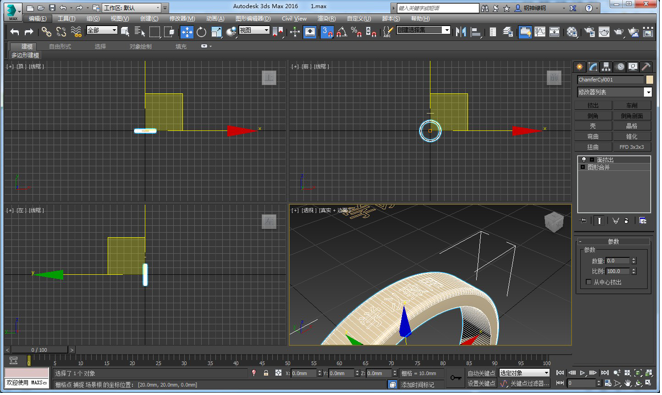The height and width of the screenshot is (395, 662).
Task: Expand the Modifier List dropdown
Action: tap(648, 92)
